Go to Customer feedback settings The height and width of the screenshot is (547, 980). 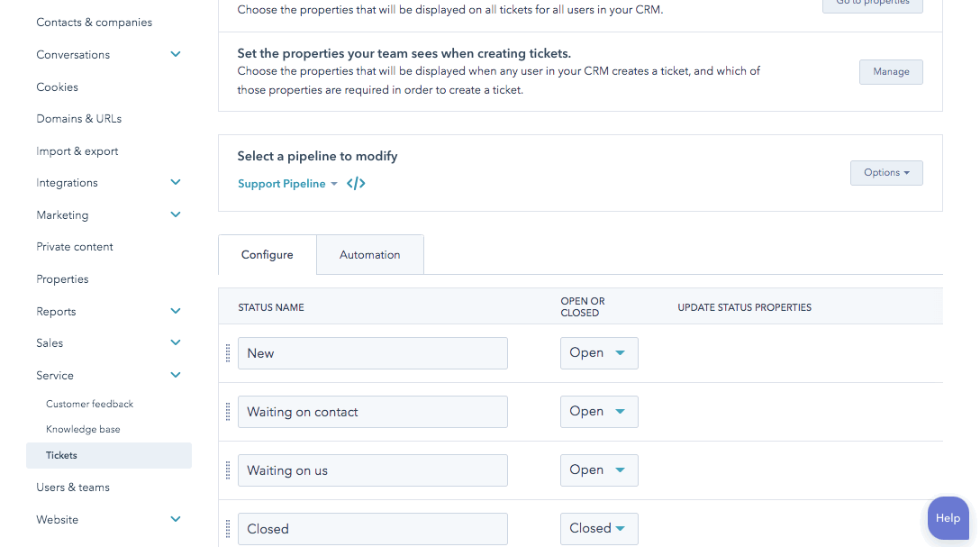click(x=89, y=405)
